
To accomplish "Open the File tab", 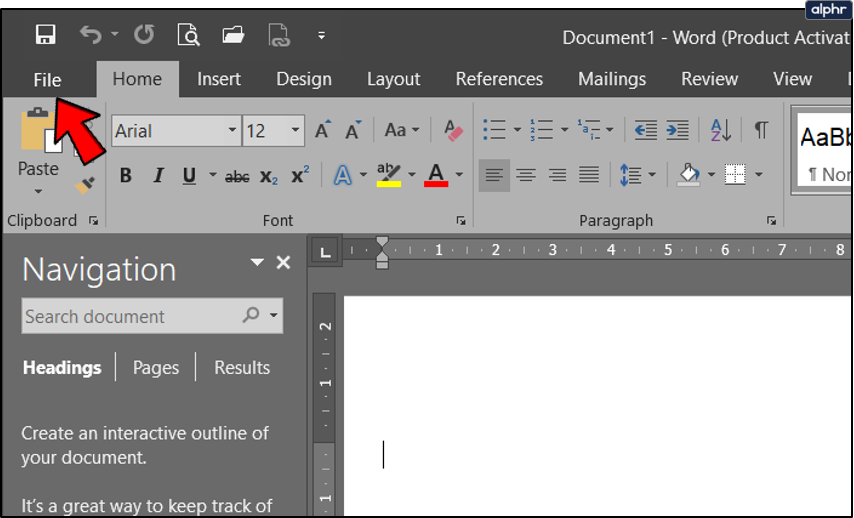I will click(x=47, y=80).
